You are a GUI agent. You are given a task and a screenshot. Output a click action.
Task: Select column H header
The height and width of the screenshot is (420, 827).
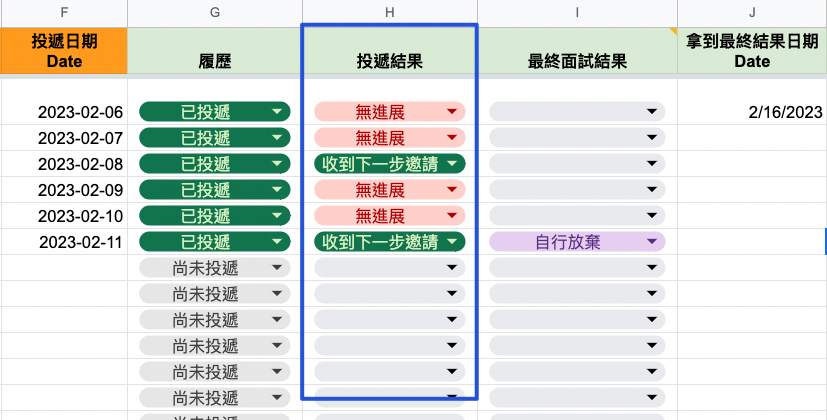coord(389,13)
